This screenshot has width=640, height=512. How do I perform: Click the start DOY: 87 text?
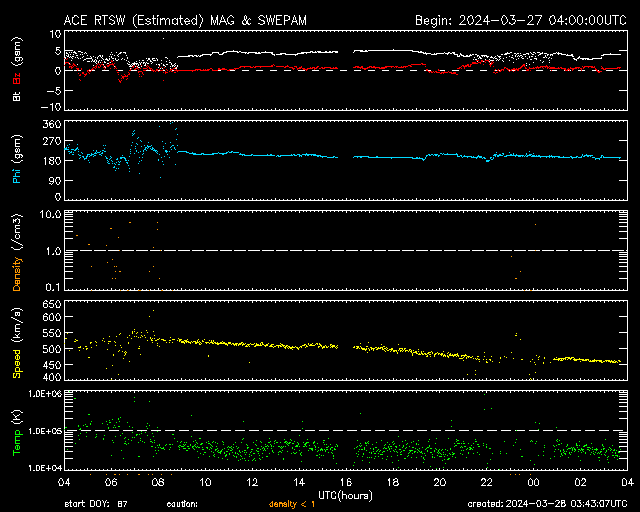96,503
